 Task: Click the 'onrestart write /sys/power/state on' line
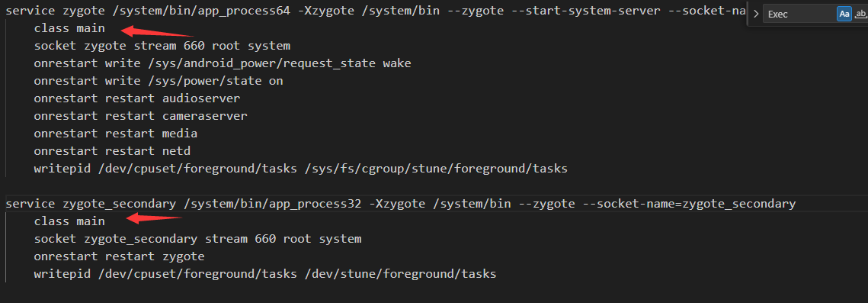point(159,81)
